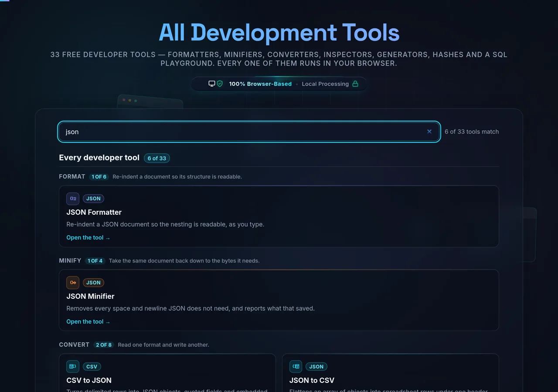This screenshot has width=558, height=392.
Task: Select the JSON tag on JSON to CSV card
Action: (x=316, y=367)
